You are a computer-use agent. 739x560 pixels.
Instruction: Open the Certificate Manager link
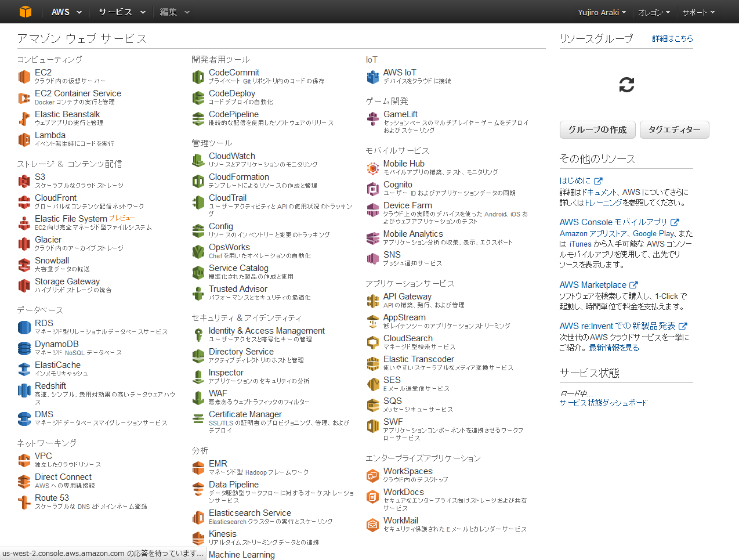coord(245,414)
